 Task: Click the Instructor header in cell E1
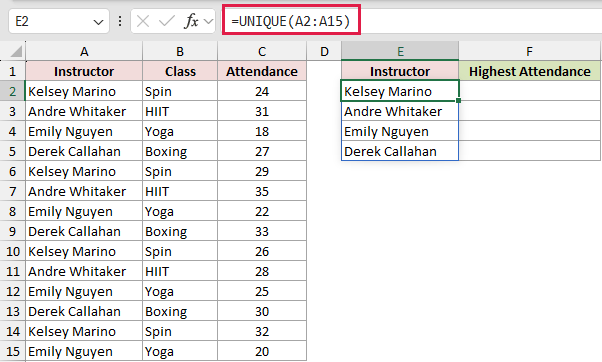400,71
